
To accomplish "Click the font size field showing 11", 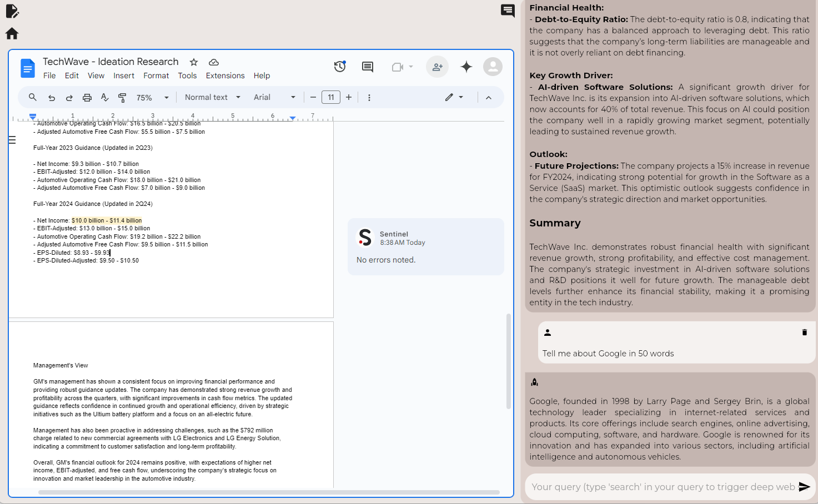I will (x=331, y=97).
